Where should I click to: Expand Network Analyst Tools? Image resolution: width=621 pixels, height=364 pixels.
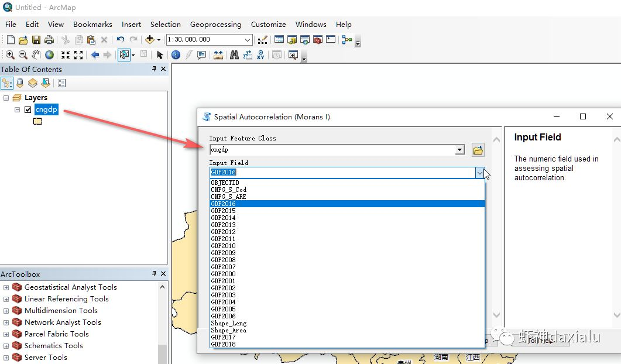coord(6,323)
